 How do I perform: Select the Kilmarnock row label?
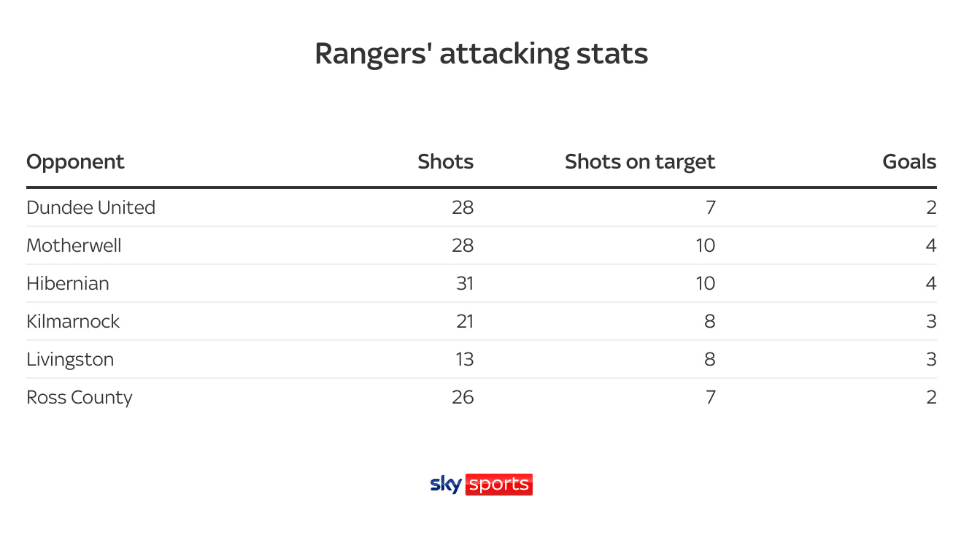[73, 321]
